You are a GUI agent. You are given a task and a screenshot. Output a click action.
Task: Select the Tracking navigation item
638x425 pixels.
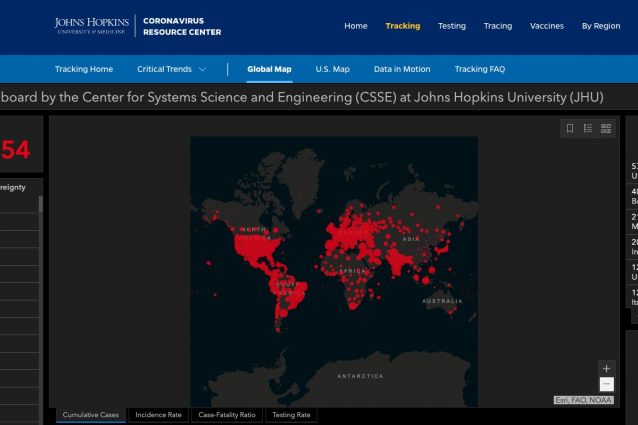(x=403, y=26)
